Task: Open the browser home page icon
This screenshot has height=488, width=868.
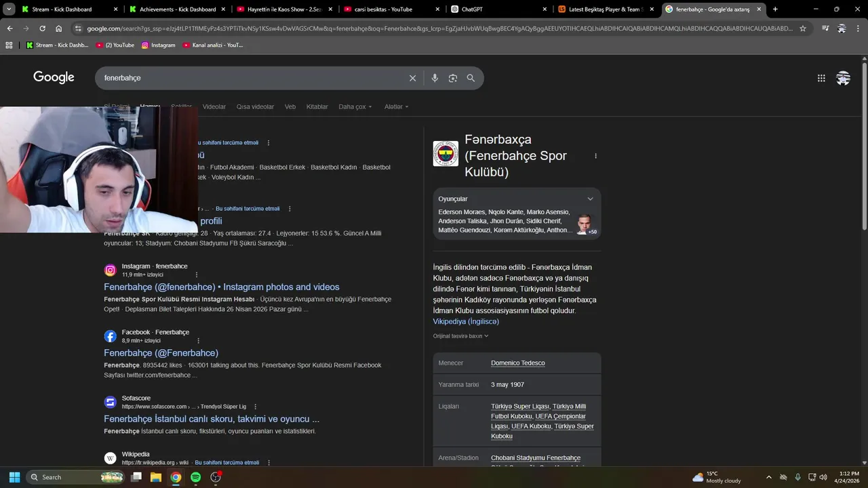Action: (59, 28)
